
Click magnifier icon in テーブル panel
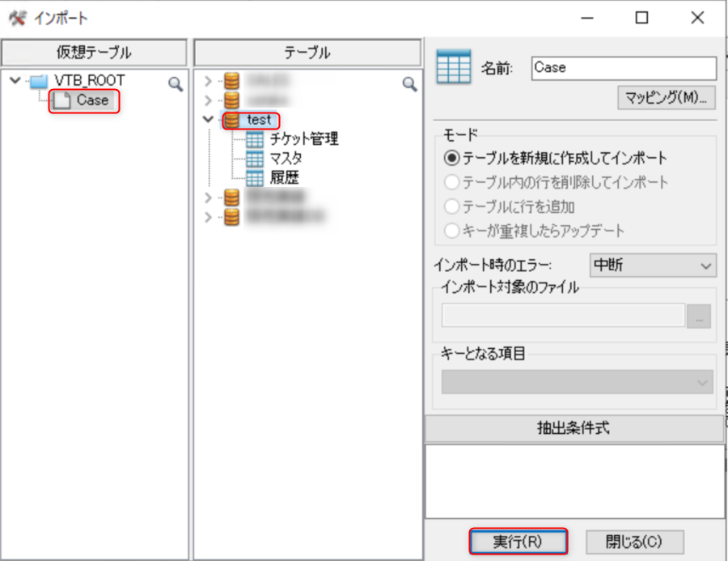[x=410, y=83]
